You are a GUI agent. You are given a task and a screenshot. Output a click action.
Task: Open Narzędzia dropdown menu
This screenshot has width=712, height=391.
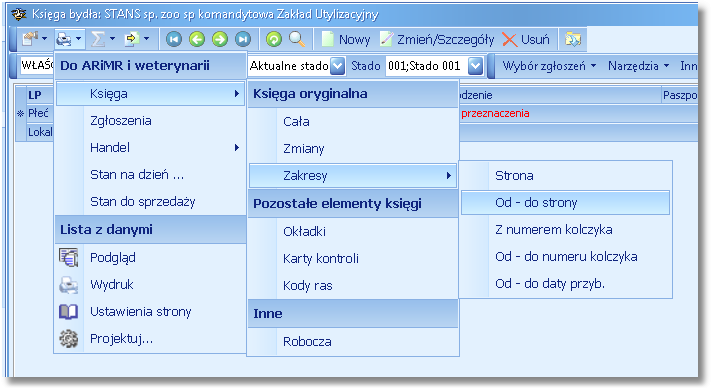[638, 66]
